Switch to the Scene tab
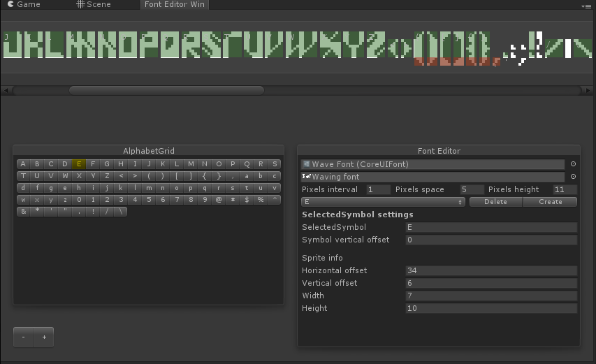The width and height of the screenshot is (596, 364). point(94,5)
